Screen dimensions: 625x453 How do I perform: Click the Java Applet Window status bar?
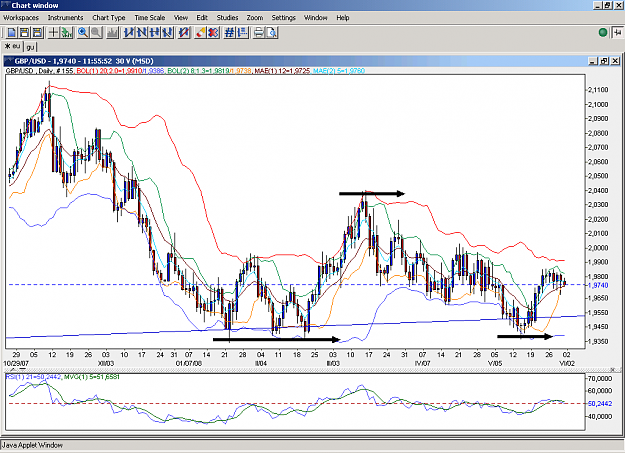pyautogui.click(x=312, y=445)
